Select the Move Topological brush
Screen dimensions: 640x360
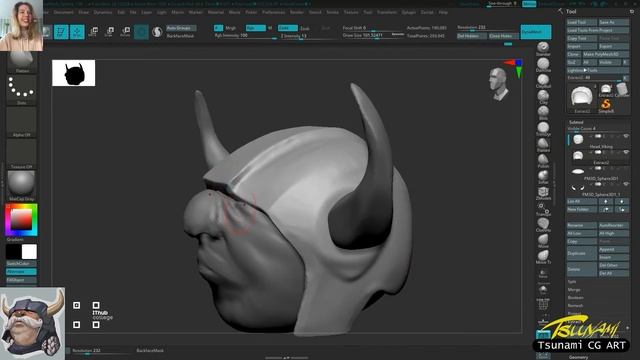click(543, 257)
